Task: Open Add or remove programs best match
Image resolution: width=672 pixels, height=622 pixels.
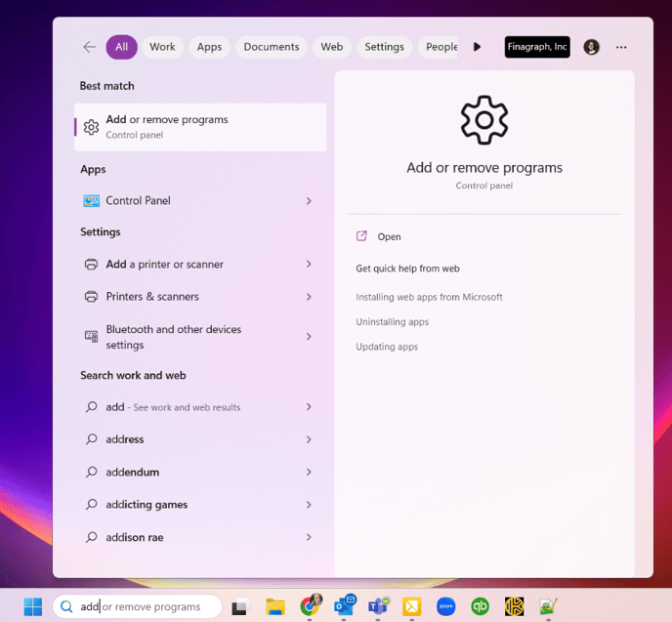Action: [200, 127]
